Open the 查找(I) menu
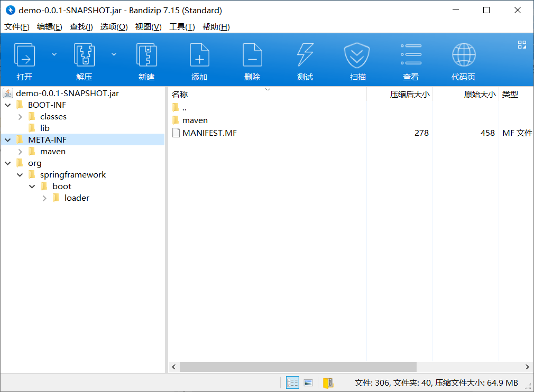Image resolution: width=534 pixels, height=392 pixels. [81, 26]
